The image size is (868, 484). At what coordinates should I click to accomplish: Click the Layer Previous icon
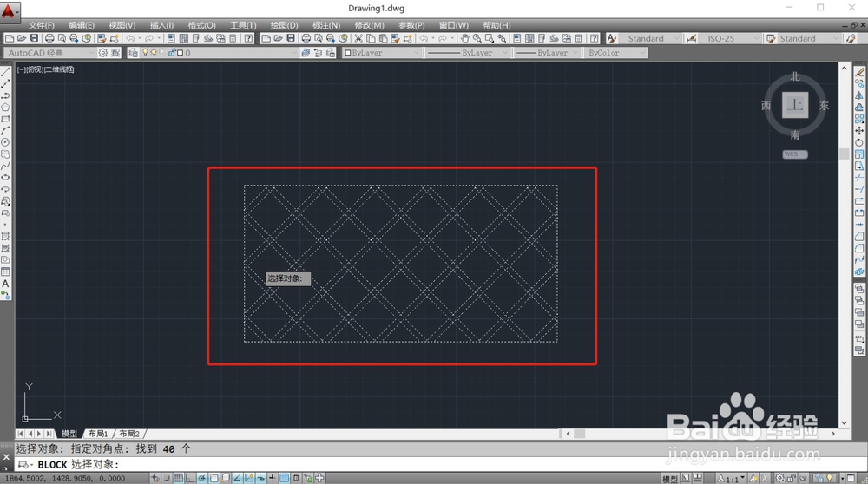[318, 53]
